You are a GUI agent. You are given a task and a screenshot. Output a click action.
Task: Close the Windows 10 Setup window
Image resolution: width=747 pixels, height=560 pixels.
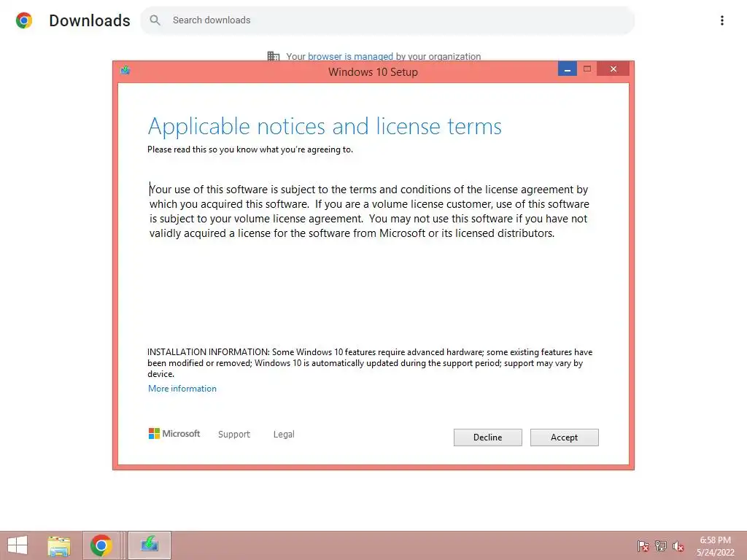pos(613,69)
